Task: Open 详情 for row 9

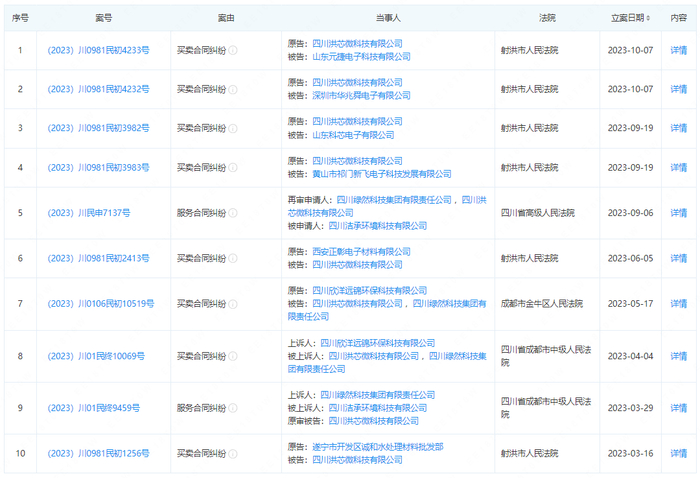Action: tap(679, 408)
